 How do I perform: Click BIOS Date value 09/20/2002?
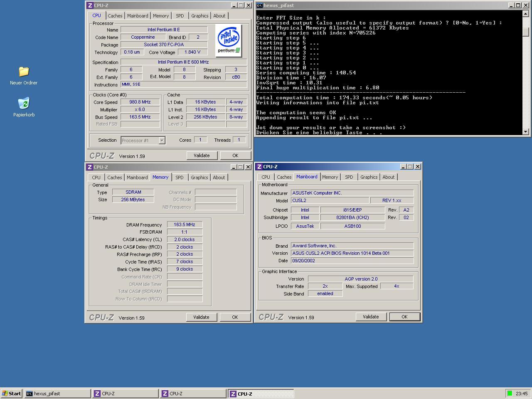click(352, 261)
